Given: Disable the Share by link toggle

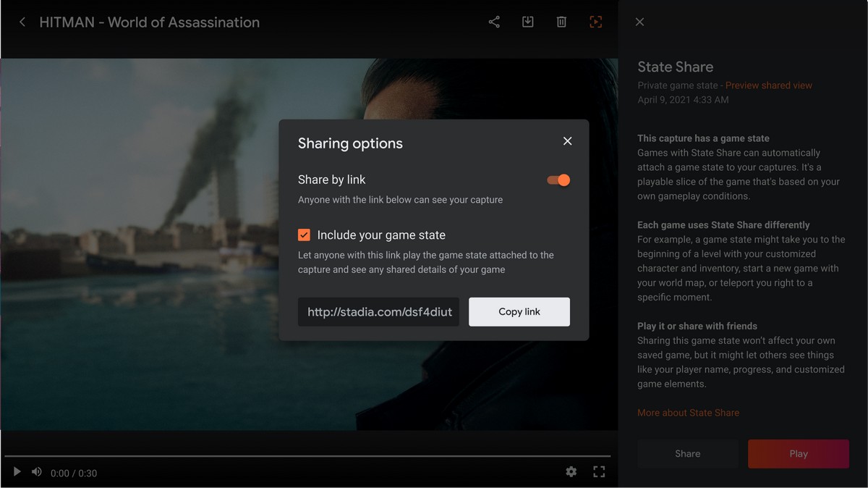Looking at the screenshot, I should pos(558,180).
